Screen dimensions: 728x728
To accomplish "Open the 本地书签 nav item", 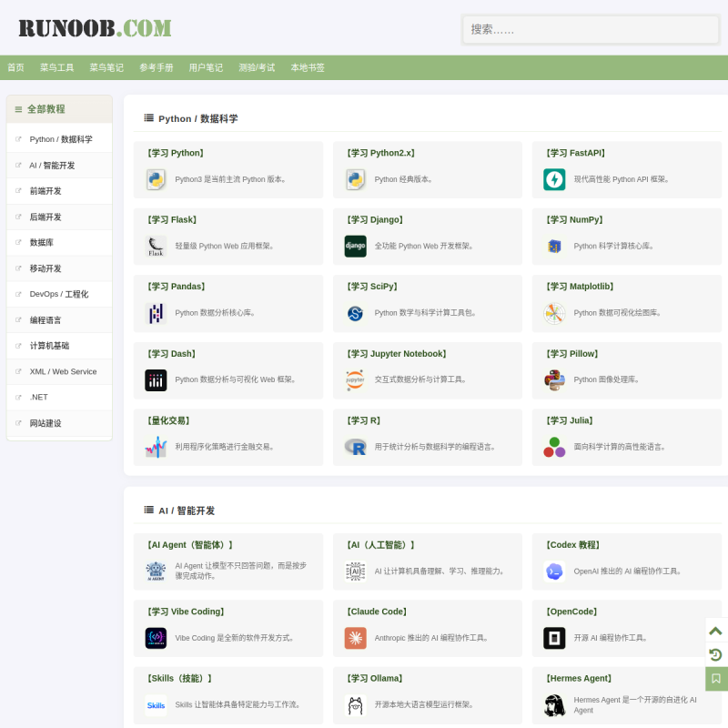I will click(308, 67).
